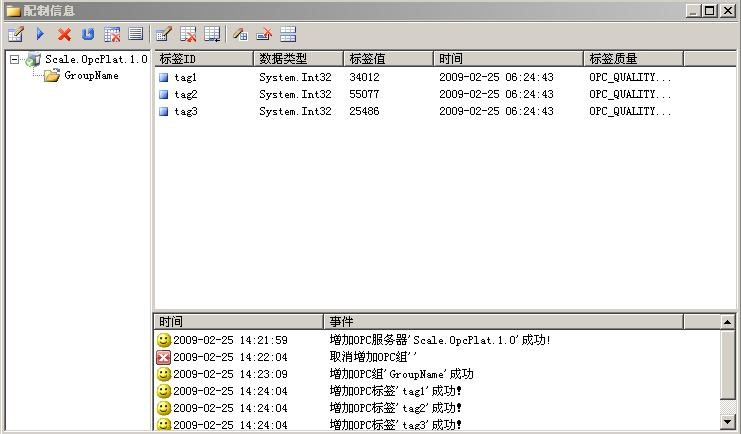Select the tag3 row label

coord(185,112)
